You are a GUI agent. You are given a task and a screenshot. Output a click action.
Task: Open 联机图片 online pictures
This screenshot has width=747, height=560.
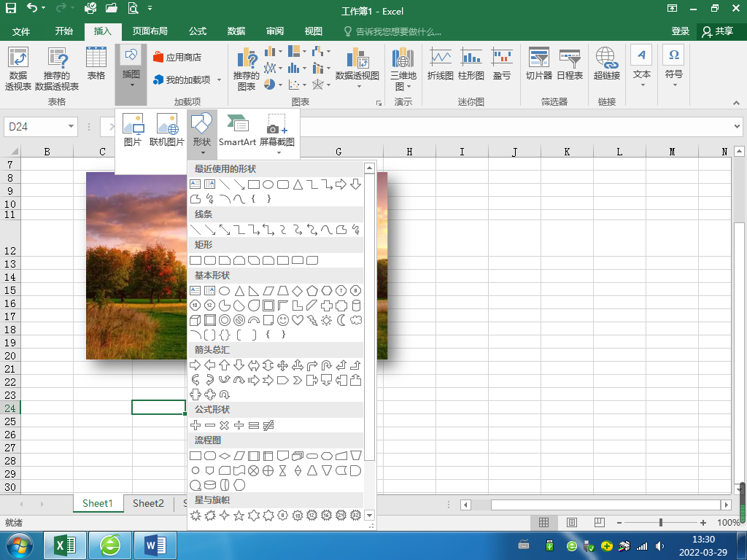pyautogui.click(x=167, y=130)
